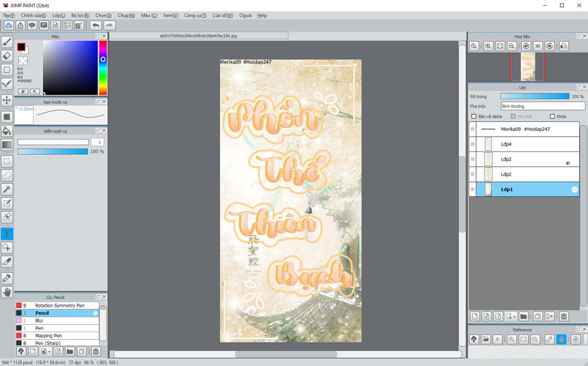Viewport: 588px width, 366px height.
Task: Toggle visibility of Lớp1 layer
Action: [x=473, y=189]
